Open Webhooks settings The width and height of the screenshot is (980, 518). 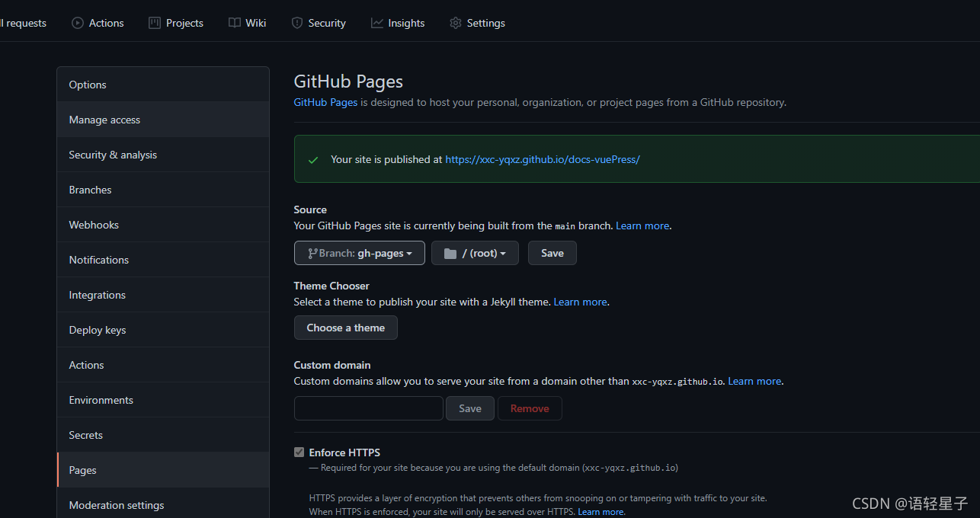163,225
